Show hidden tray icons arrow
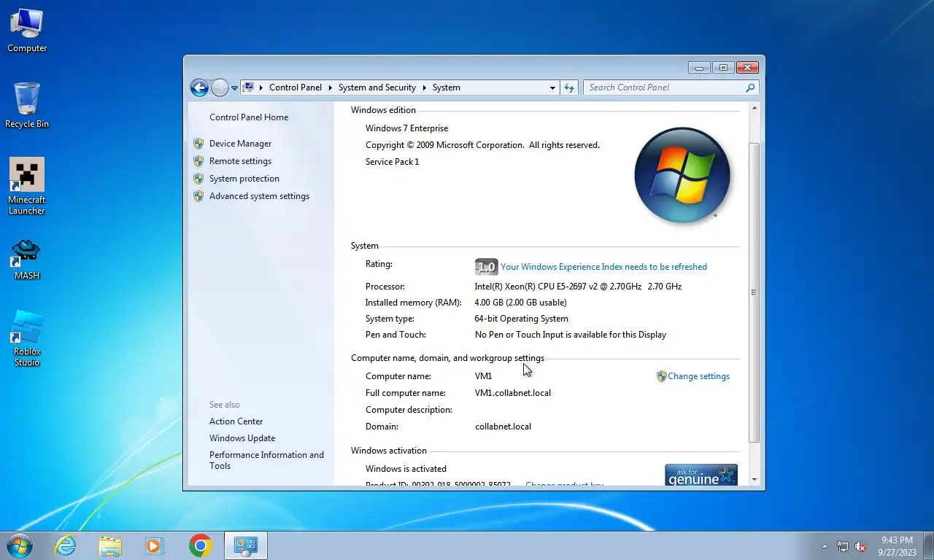The image size is (934, 560). coord(825,546)
